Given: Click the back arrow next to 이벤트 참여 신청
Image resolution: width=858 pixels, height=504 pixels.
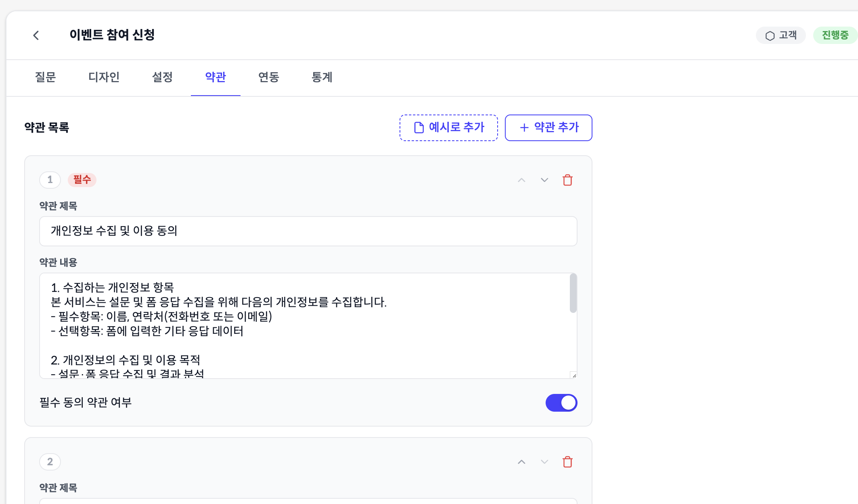Looking at the screenshot, I should pyautogui.click(x=36, y=35).
